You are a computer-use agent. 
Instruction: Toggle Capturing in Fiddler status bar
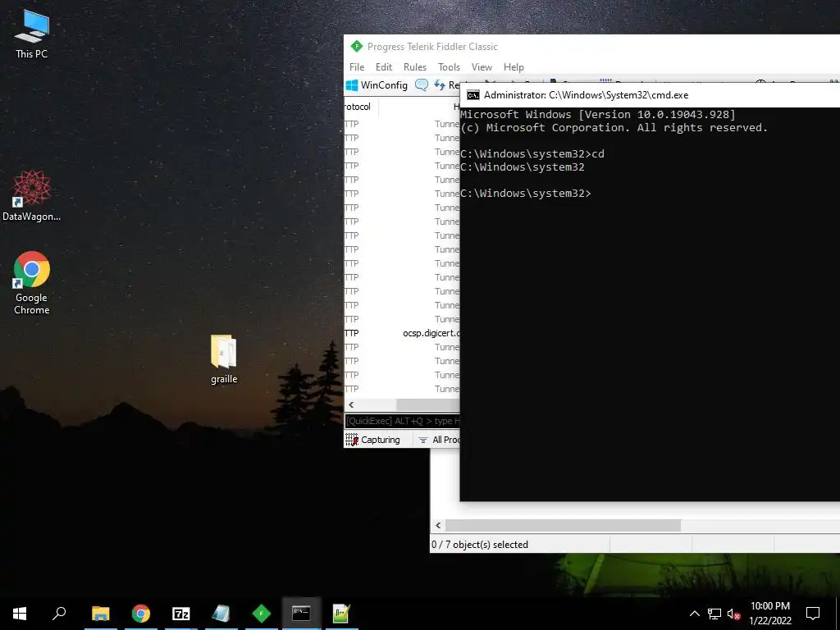pos(373,440)
